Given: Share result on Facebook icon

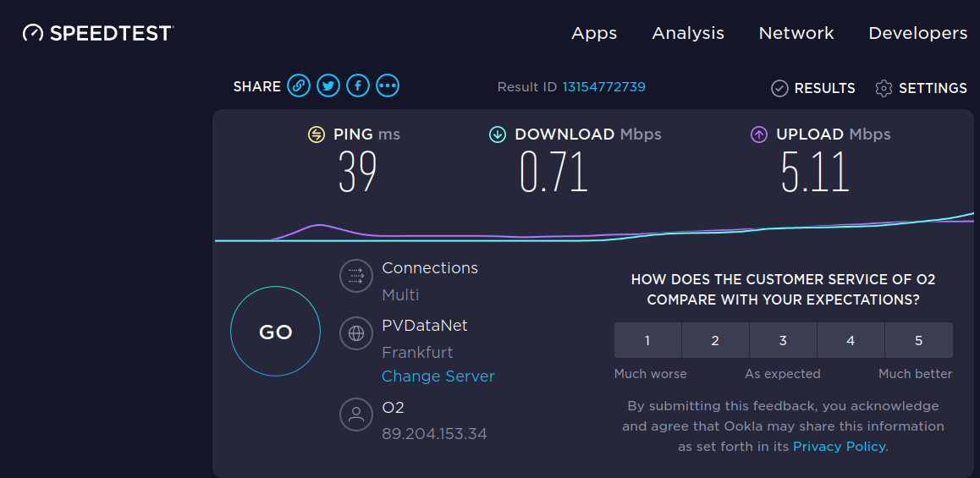Looking at the screenshot, I should pyautogui.click(x=358, y=86).
